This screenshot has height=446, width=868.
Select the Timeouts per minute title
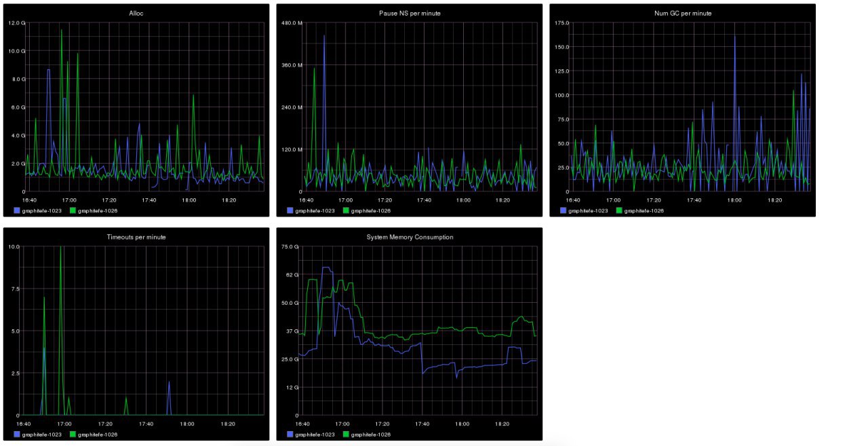coord(136,237)
